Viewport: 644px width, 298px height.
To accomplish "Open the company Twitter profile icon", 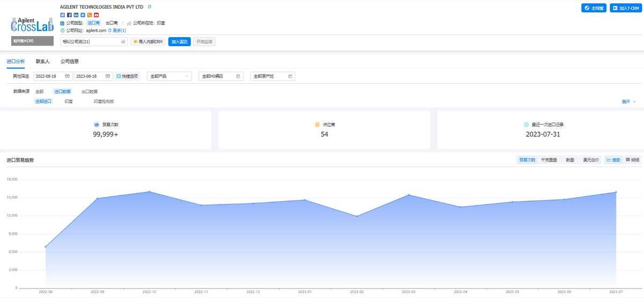I will pyautogui.click(x=83, y=15).
